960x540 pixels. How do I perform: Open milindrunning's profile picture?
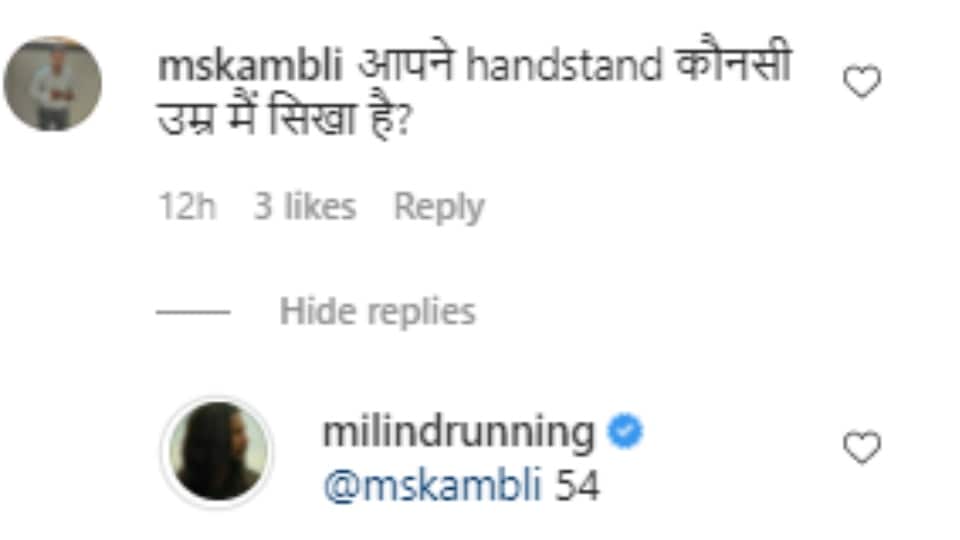click(218, 451)
